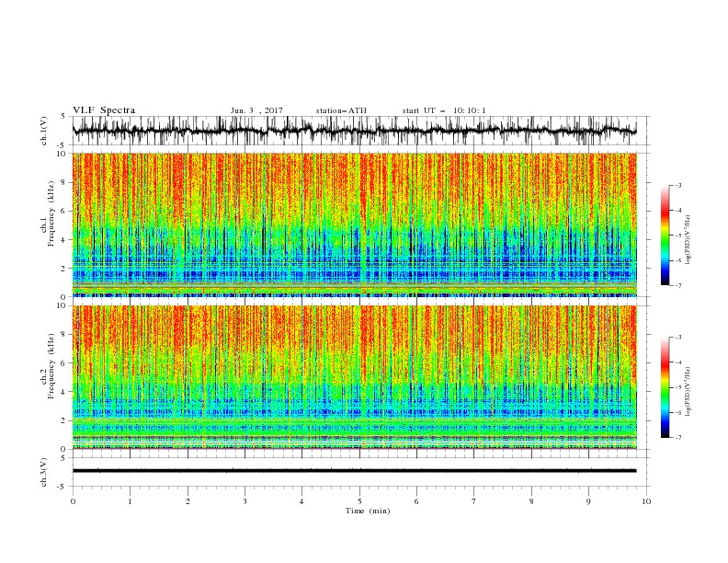Click the "6" tick on the time axis

coord(416,501)
